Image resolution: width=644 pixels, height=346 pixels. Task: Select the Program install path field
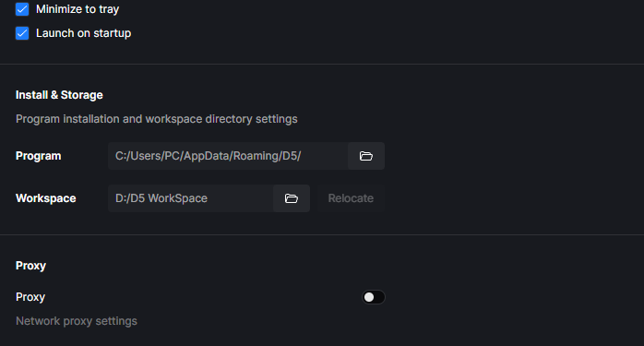coord(228,156)
